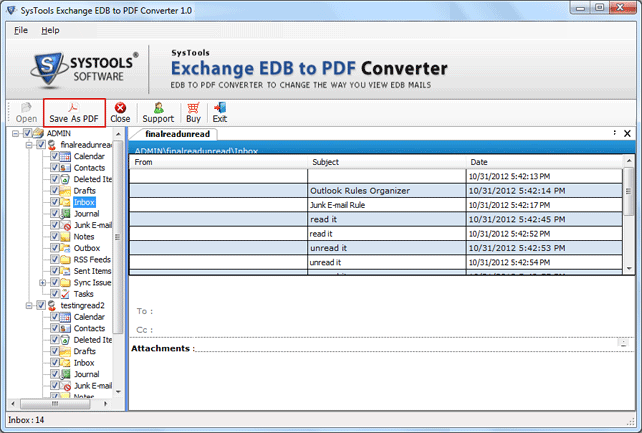Screen dimensions: 642x433
Task: Click the Save As PDF button
Action: [74, 113]
